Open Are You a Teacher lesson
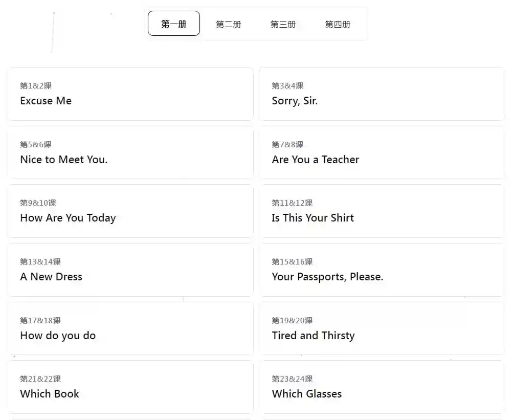 click(x=382, y=153)
